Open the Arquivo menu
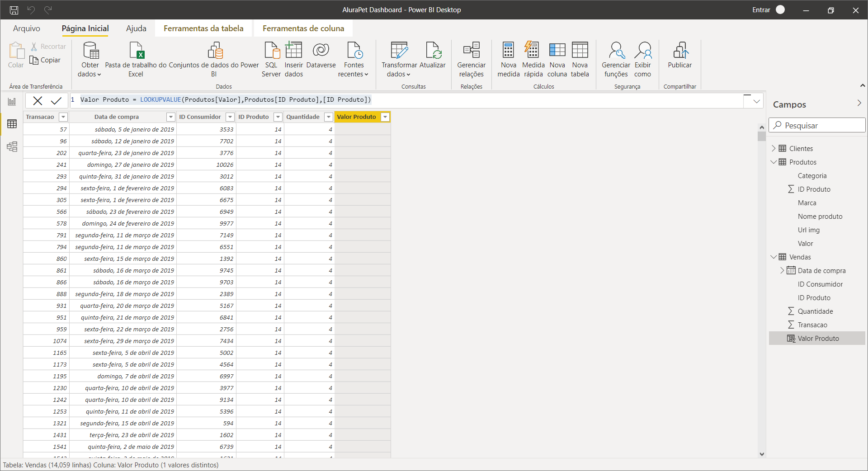 click(x=27, y=28)
